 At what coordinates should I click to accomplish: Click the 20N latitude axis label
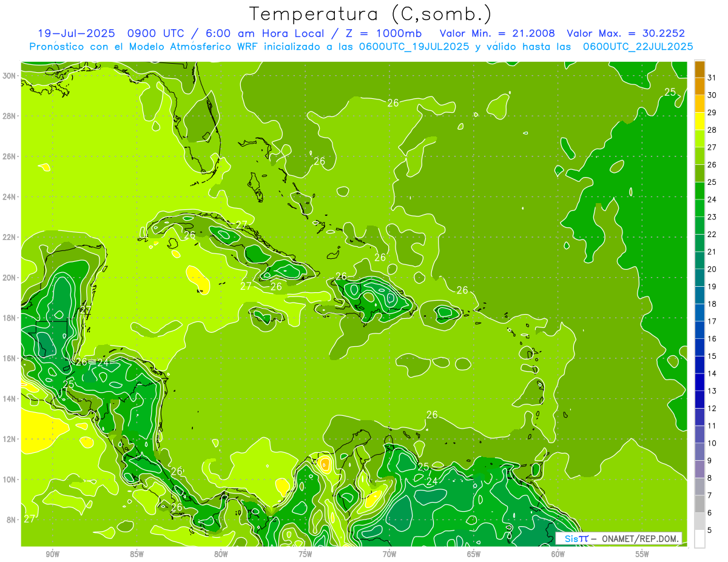[x=10, y=277]
